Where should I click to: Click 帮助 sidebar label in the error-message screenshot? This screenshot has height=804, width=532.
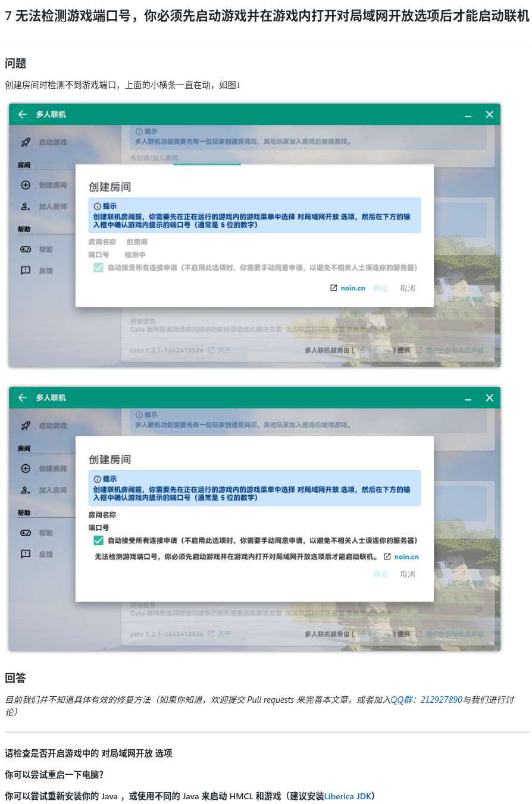pos(46,533)
